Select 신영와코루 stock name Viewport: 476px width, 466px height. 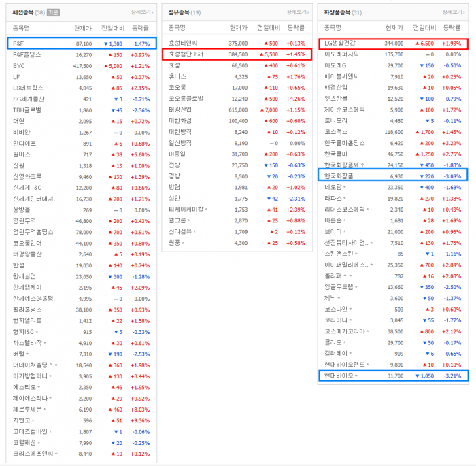27,177
